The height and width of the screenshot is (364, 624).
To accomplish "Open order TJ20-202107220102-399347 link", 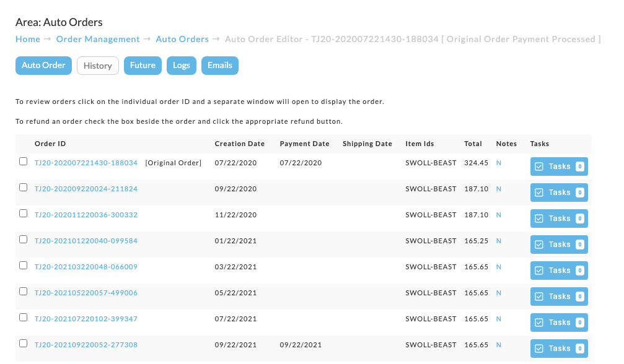I will point(86,319).
